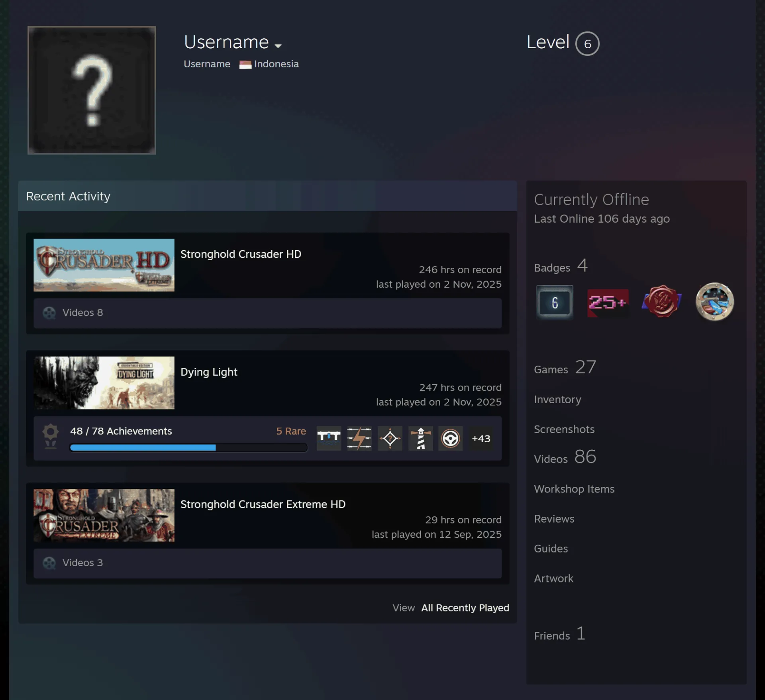Open the Artwork link
The image size is (765, 700).
(x=553, y=579)
